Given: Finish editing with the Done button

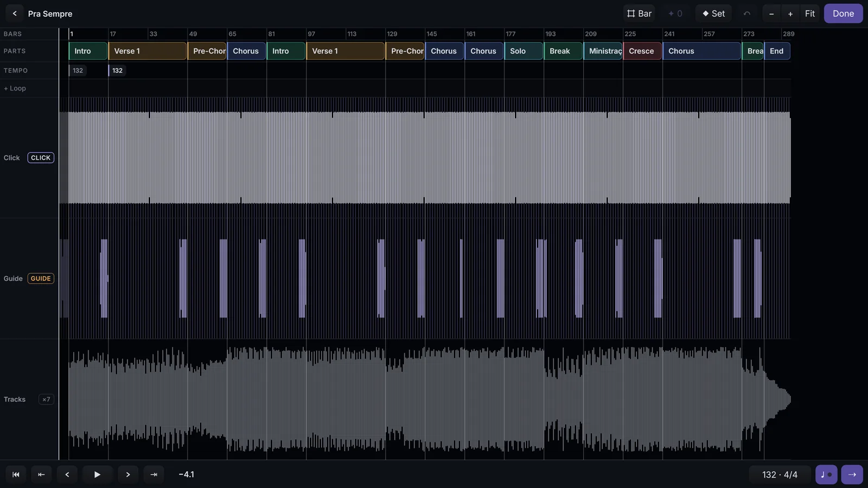Looking at the screenshot, I should [843, 14].
